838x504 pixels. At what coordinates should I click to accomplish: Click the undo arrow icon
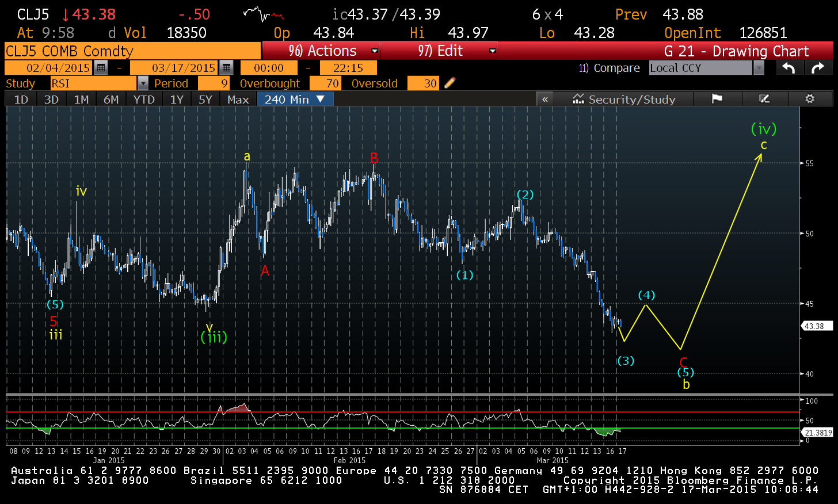tap(789, 68)
